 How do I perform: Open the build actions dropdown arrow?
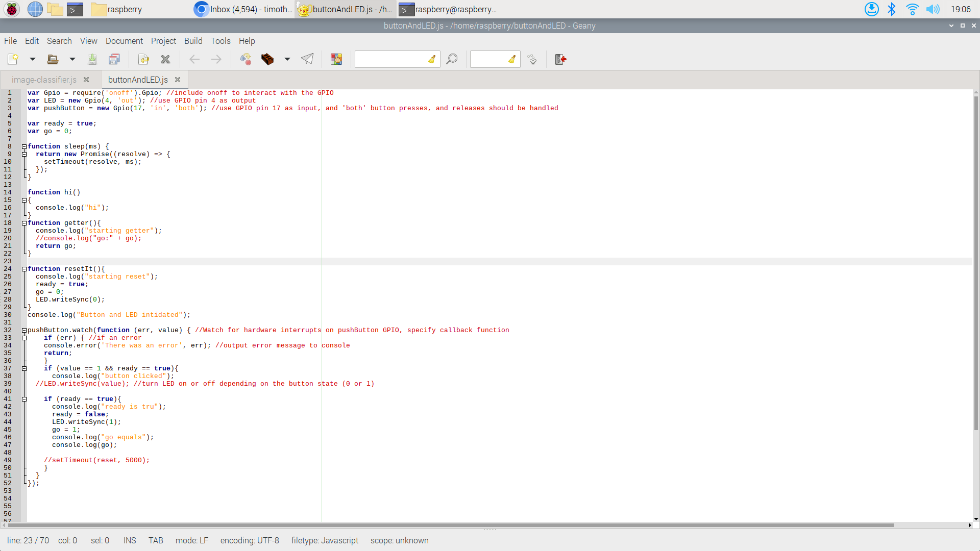pyautogui.click(x=287, y=59)
